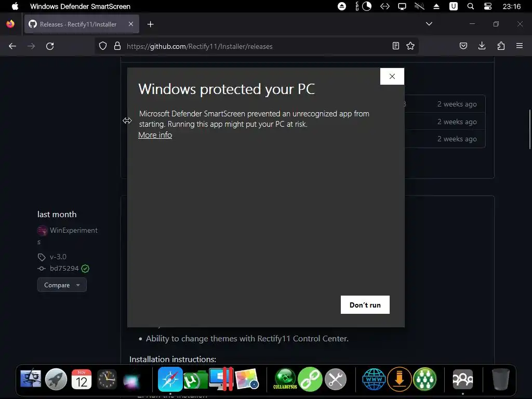This screenshot has width=532, height=399.
Task: Click the More info link
Action: point(155,135)
